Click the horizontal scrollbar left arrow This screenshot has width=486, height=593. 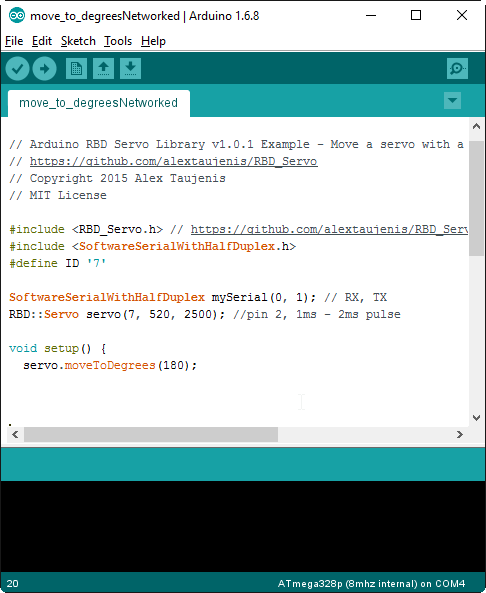(x=15, y=435)
